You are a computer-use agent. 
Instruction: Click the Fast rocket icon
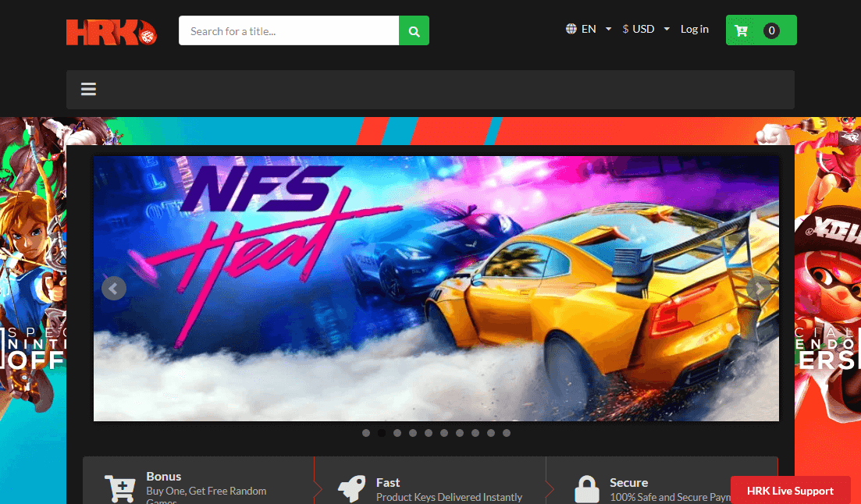[351, 488]
